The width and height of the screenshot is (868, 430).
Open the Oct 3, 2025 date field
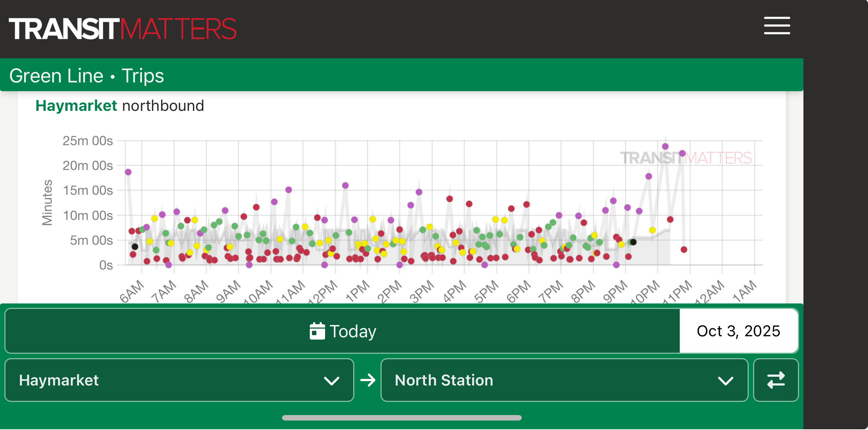click(x=738, y=331)
